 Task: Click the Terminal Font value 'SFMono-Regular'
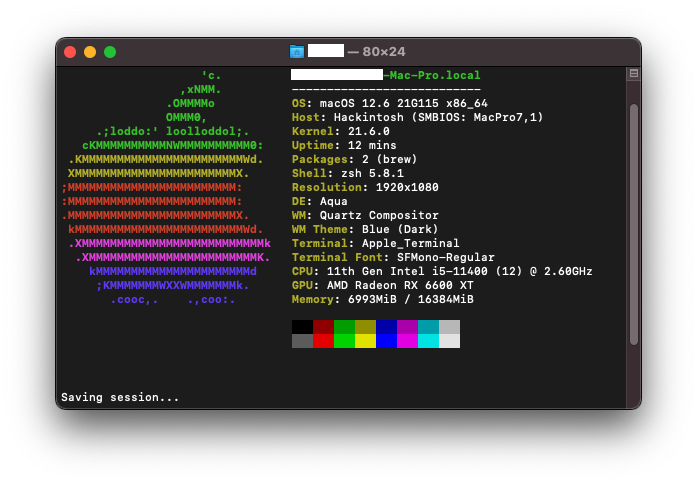pyautogui.click(x=445, y=257)
